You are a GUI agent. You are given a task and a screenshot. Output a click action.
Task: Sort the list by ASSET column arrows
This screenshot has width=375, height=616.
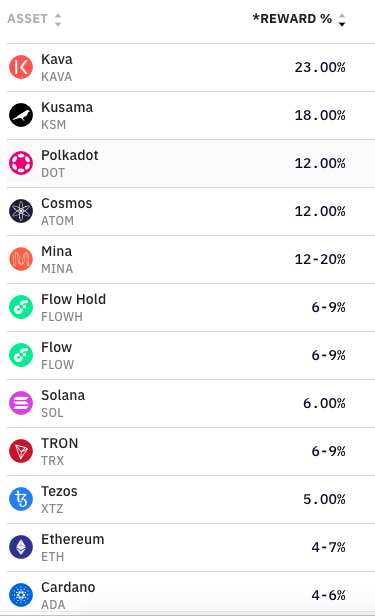(x=58, y=19)
